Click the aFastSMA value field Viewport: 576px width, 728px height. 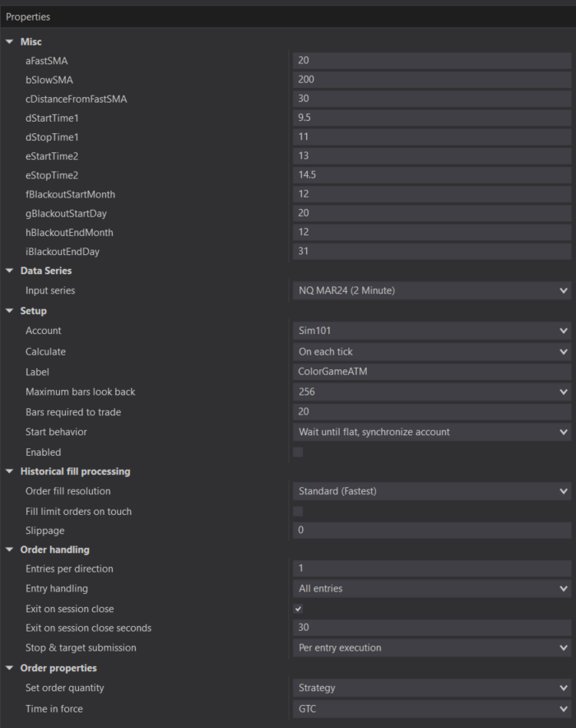point(431,60)
